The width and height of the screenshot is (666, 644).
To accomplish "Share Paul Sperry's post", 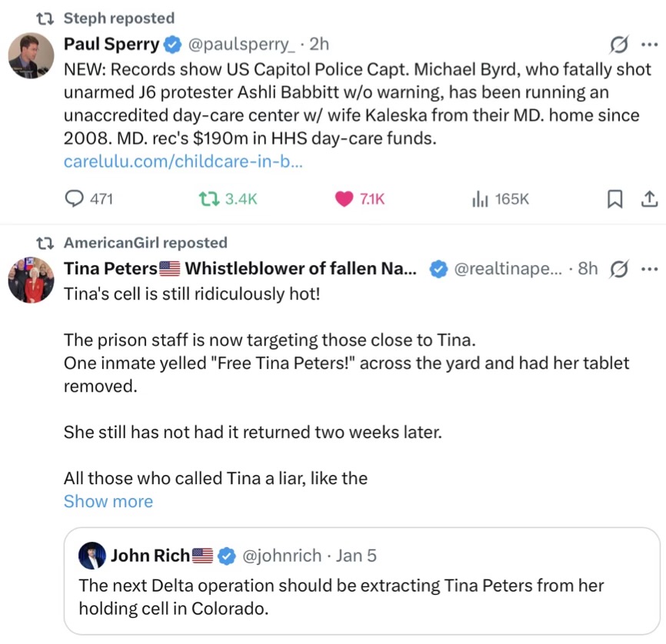I will [648, 199].
